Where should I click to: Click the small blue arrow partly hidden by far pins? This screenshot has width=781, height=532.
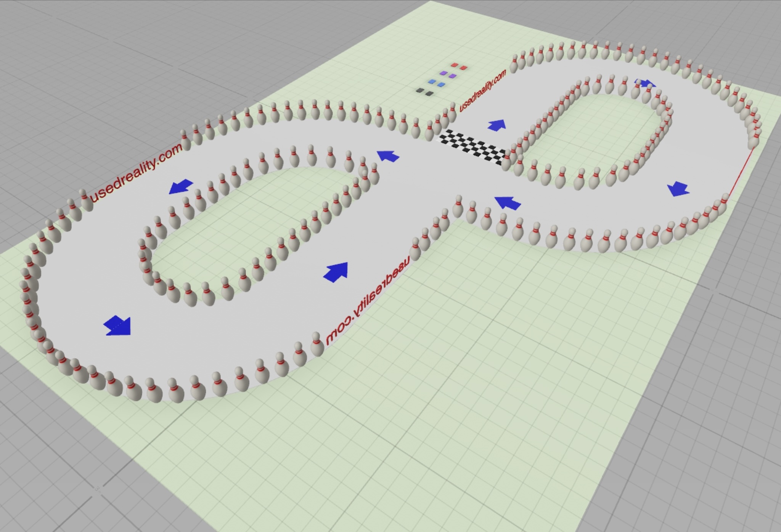[x=644, y=83]
